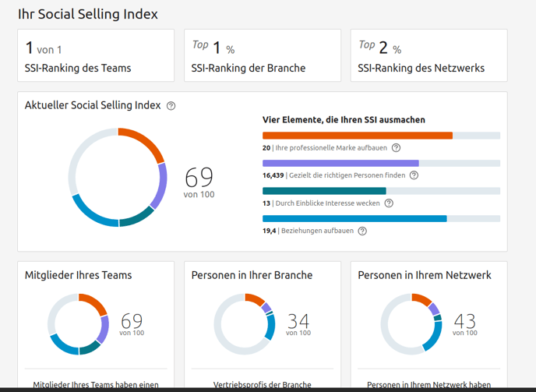Click the Mitglieder Ihres Teams heading
This screenshot has width=536, height=392.
[78, 275]
